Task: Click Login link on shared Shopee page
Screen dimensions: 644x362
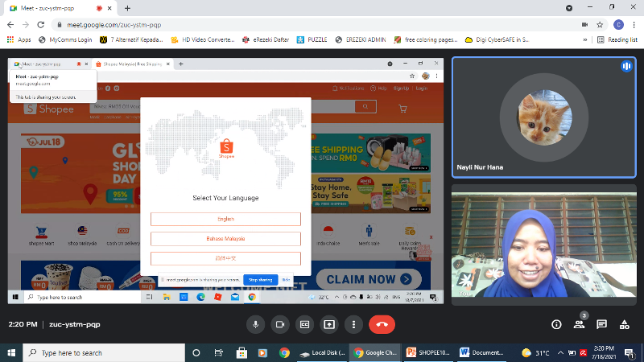Action: [x=421, y=88]
